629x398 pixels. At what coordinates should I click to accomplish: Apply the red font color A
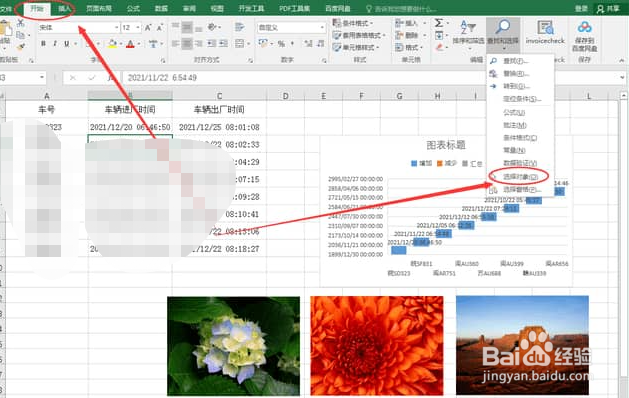point(130,44)
